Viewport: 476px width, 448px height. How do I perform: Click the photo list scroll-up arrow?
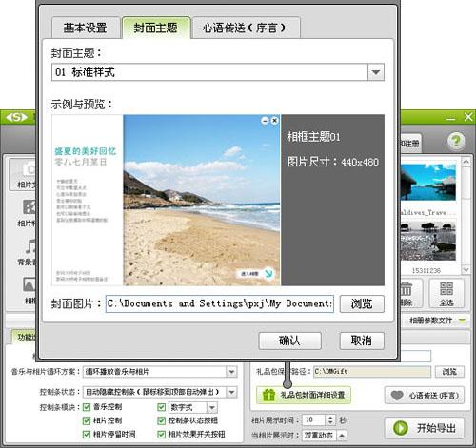click(x=466, y=162)
